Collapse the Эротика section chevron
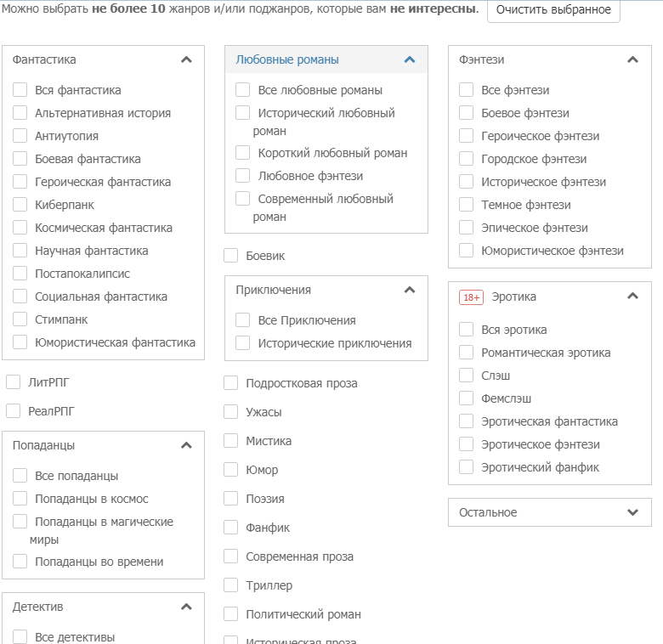Screen dimensions: 663x644 pyautogui.click(x=632, y=297)
